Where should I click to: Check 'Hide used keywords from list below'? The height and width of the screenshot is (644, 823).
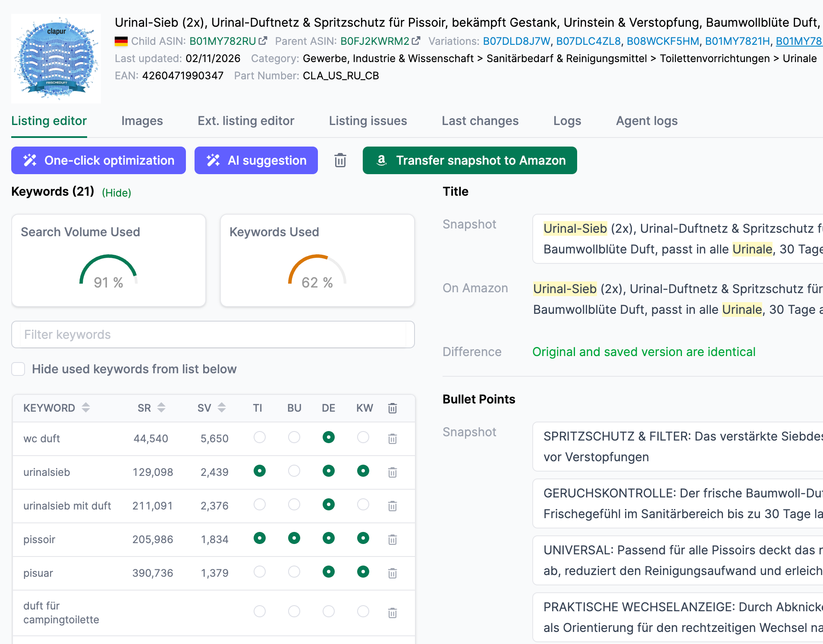pyautogui.click(x=18, y=369)
